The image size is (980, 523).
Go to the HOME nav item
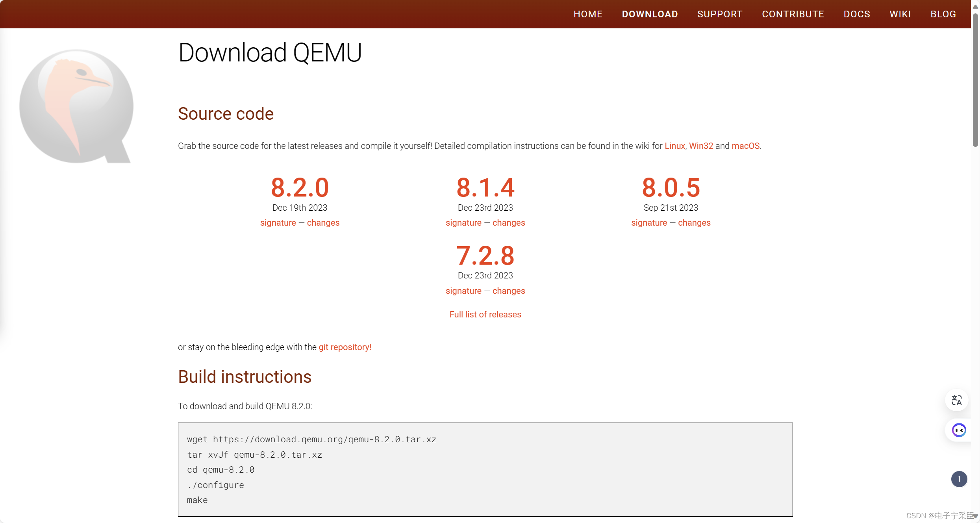[588, 14]
